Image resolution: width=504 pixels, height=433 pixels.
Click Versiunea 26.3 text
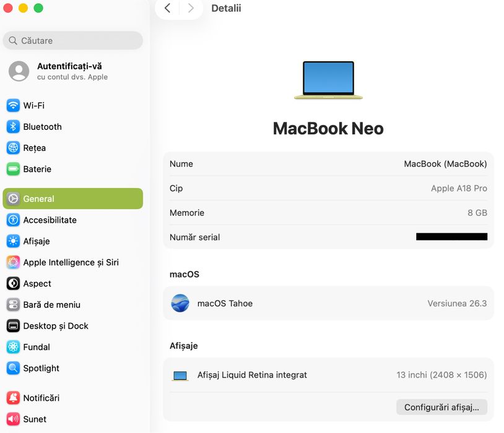(x=457, y=303)
